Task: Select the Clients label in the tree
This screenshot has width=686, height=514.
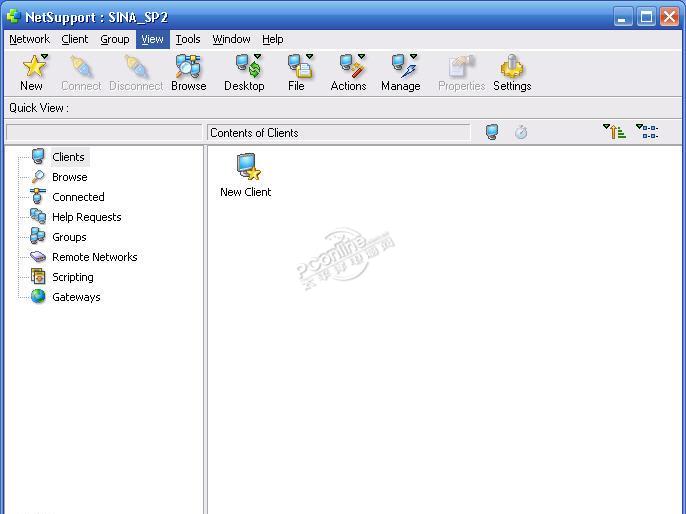Action: click(68, 157)
